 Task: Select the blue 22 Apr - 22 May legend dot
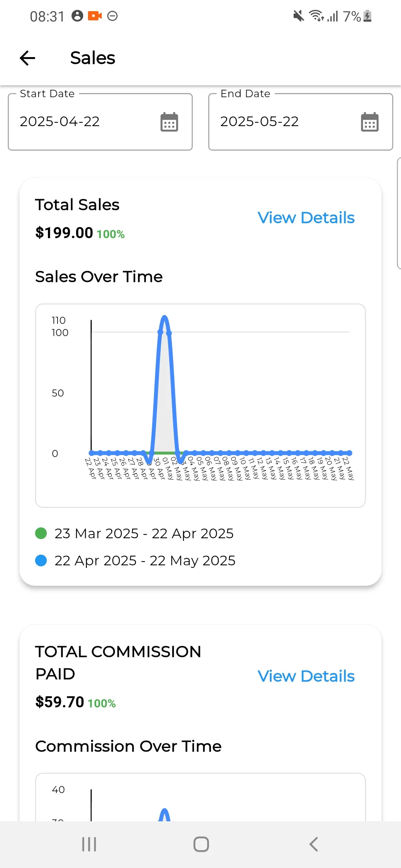[x=41, y=560]
